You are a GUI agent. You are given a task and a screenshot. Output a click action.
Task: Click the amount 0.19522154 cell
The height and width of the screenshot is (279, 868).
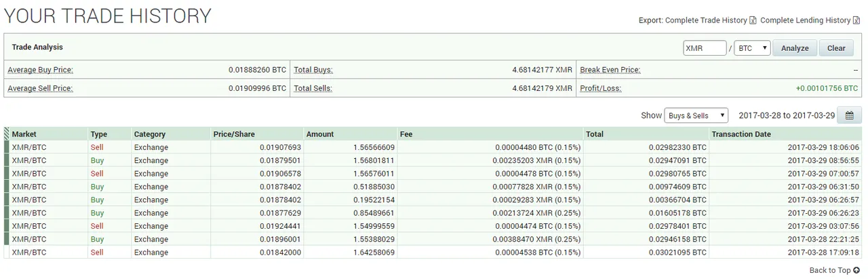(x=350, y=200)
